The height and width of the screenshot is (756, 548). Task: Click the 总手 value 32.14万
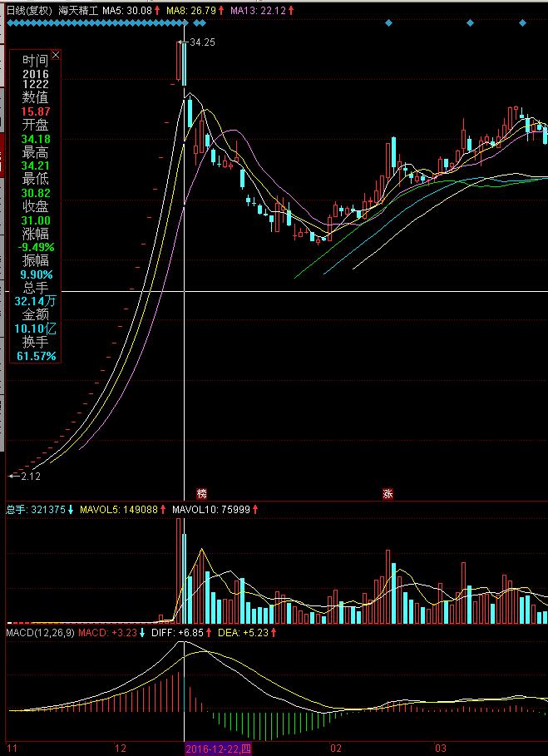click(x=36, y=302)
